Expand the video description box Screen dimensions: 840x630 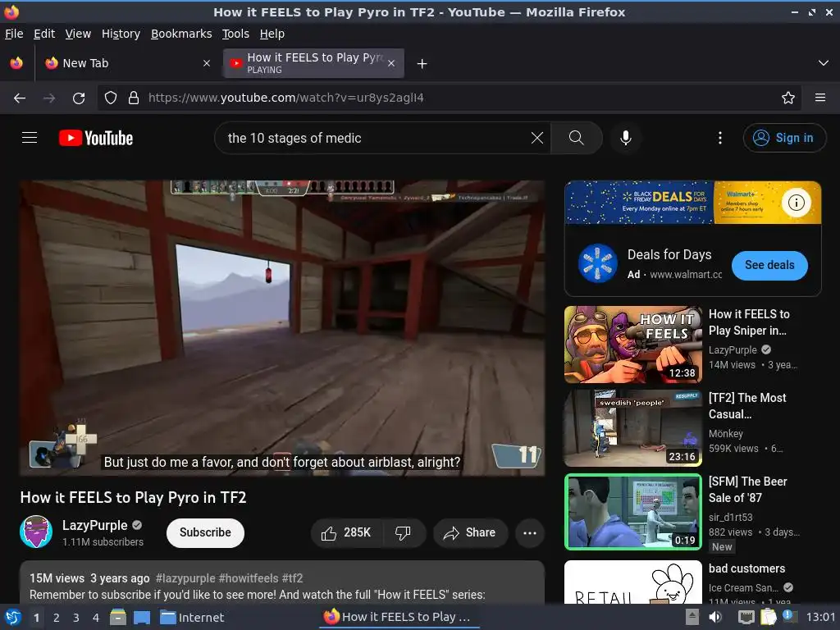tap(282, 583)
